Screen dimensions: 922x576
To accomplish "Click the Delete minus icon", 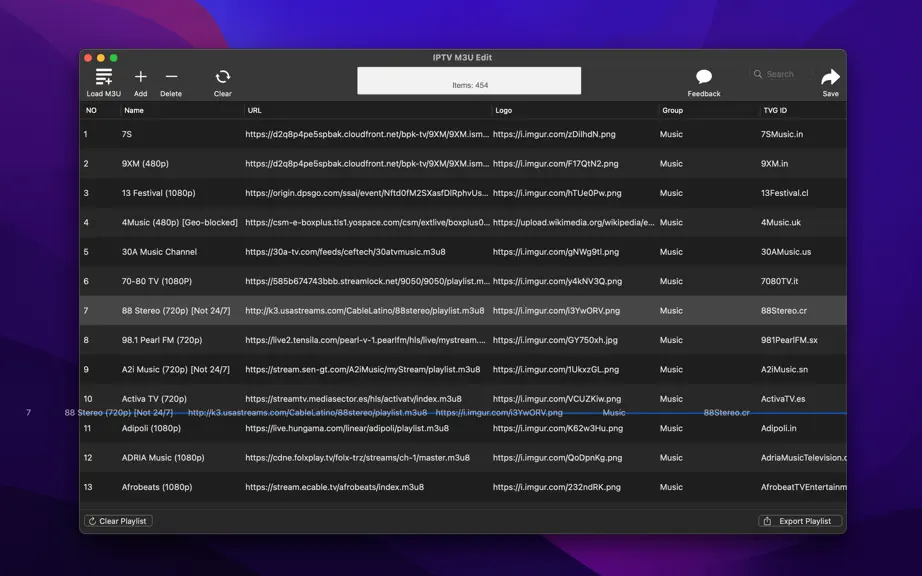I will click(x=171, y=76).
